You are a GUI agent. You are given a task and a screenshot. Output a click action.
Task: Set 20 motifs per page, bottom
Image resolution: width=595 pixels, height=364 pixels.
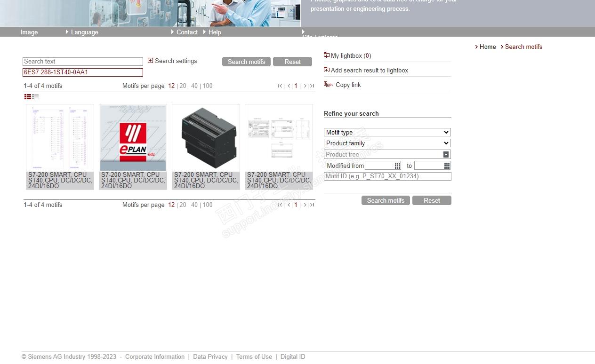point(183,205)
